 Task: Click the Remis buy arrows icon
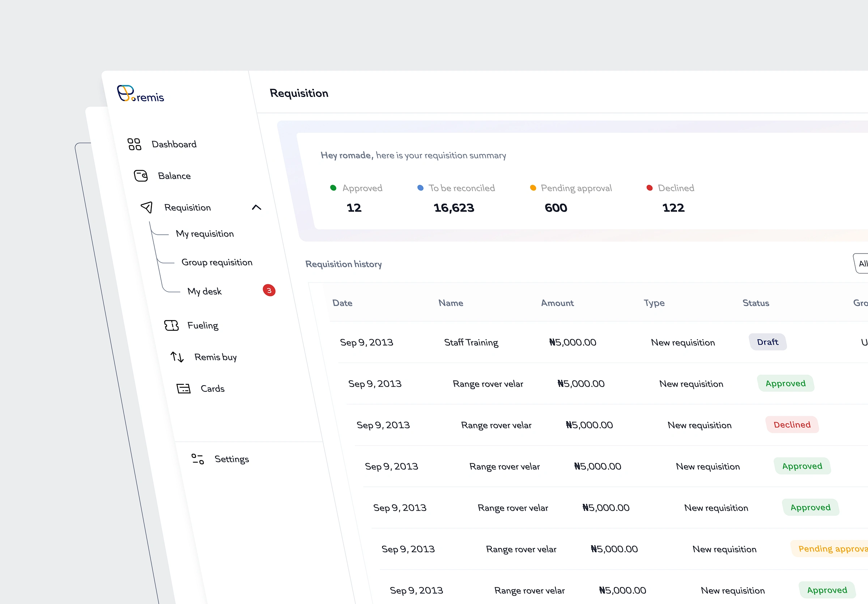coord(177,357)
